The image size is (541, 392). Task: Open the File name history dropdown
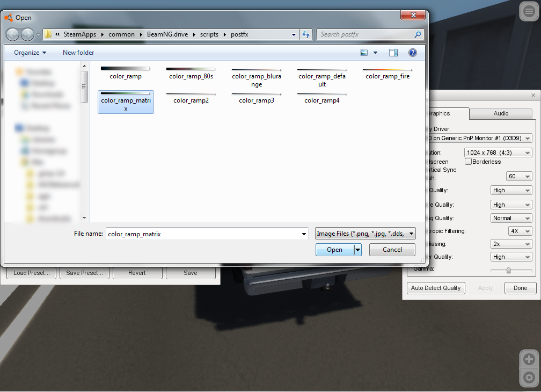click(304, 234)
